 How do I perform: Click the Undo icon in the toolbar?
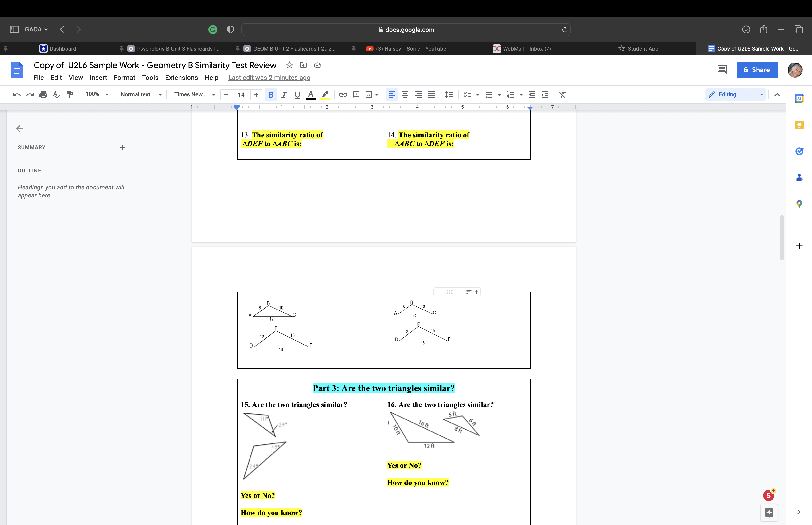16,94
